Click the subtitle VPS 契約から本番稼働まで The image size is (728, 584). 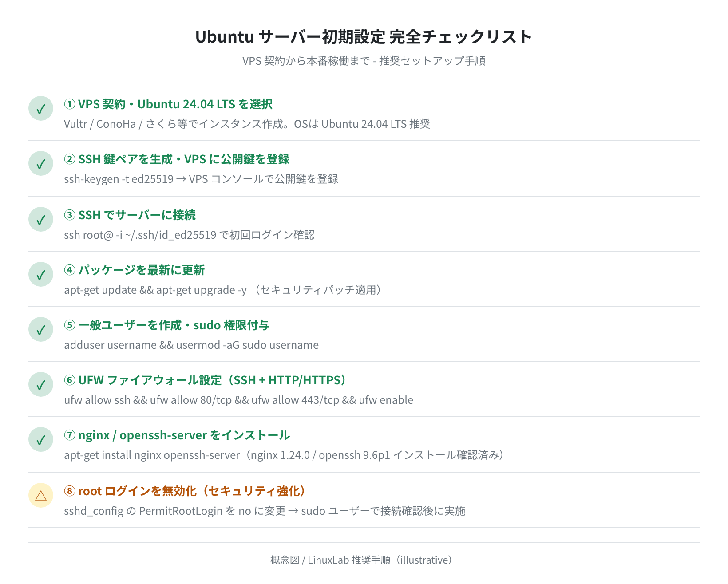pos(364,61)
